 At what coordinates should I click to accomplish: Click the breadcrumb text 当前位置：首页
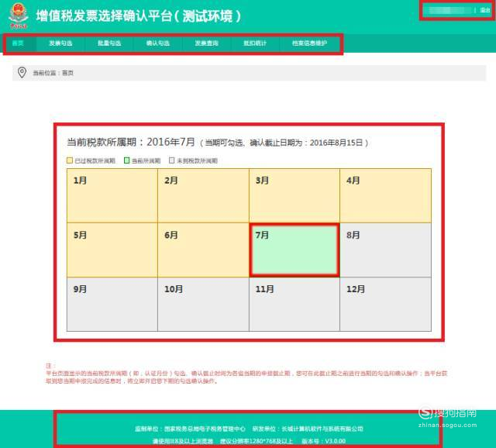[53, 73]
